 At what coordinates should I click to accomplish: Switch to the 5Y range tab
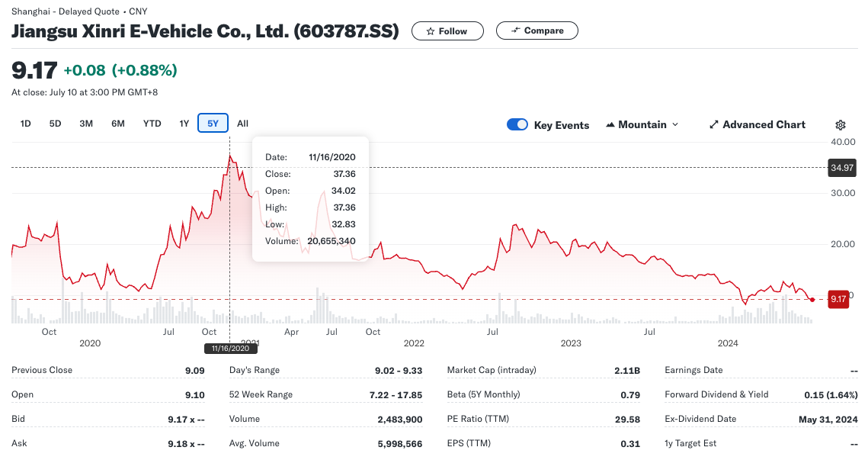213,123
